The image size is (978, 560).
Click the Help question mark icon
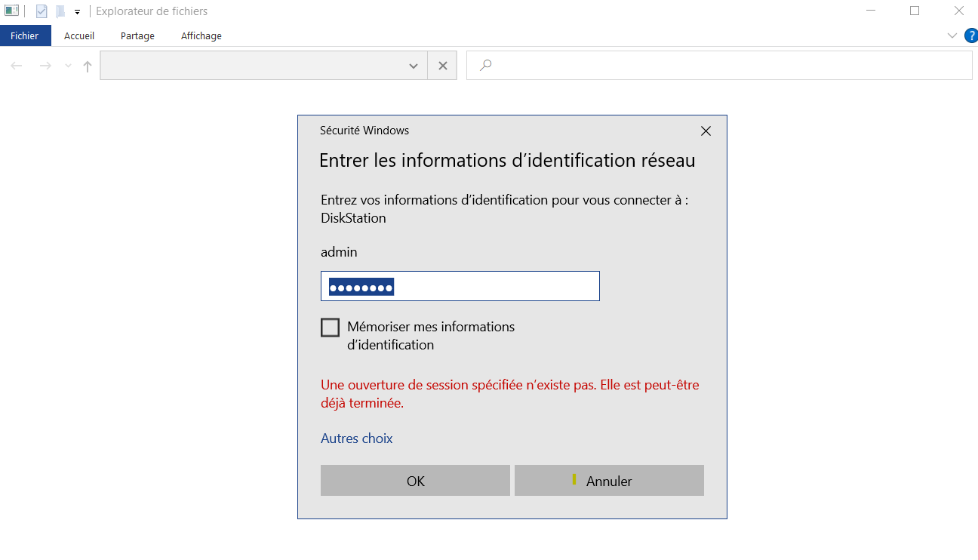click(x=971, y=35)
